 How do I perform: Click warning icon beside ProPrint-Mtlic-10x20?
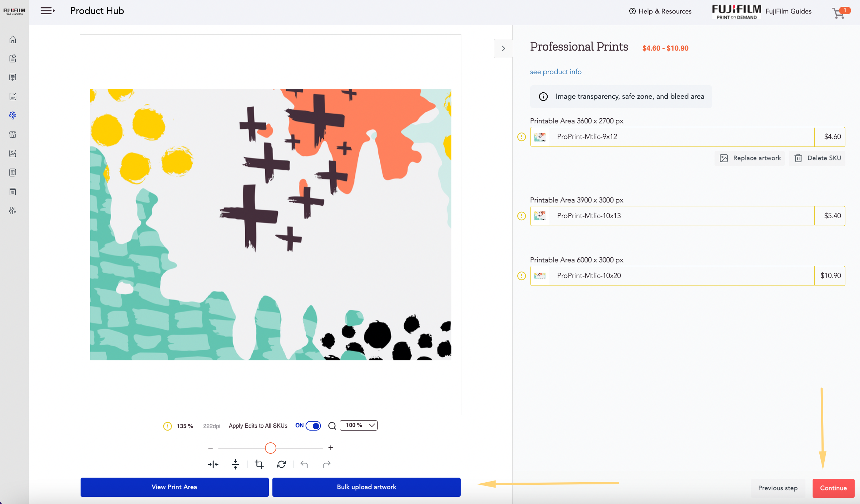click(x=521, y=276)
